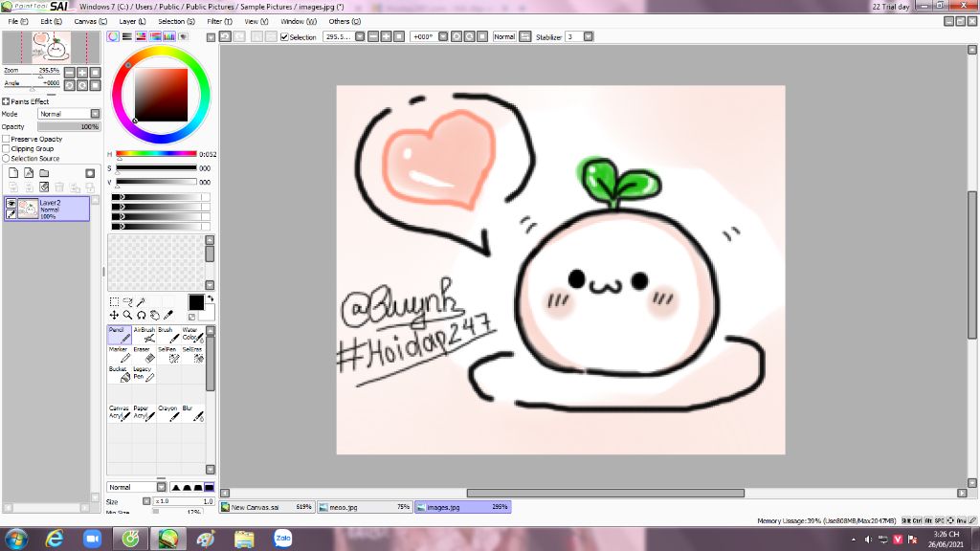Select the AirBrush tool

(144, 335)
